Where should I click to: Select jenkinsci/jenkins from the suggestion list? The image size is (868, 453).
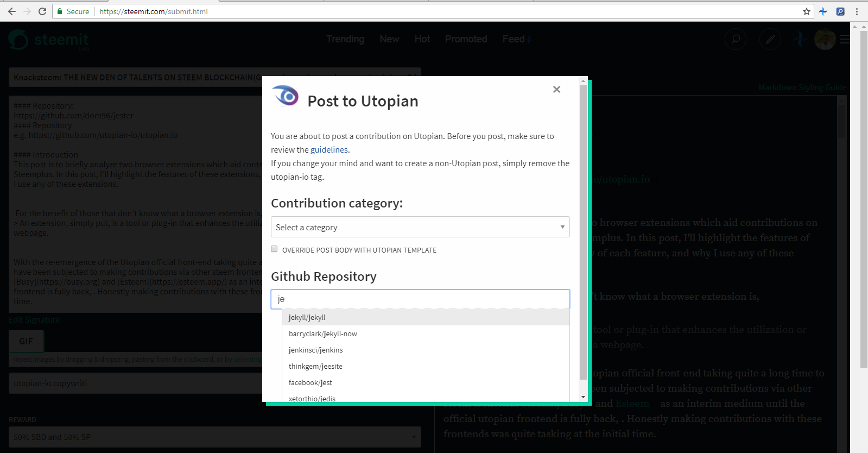tap(426, 350)
